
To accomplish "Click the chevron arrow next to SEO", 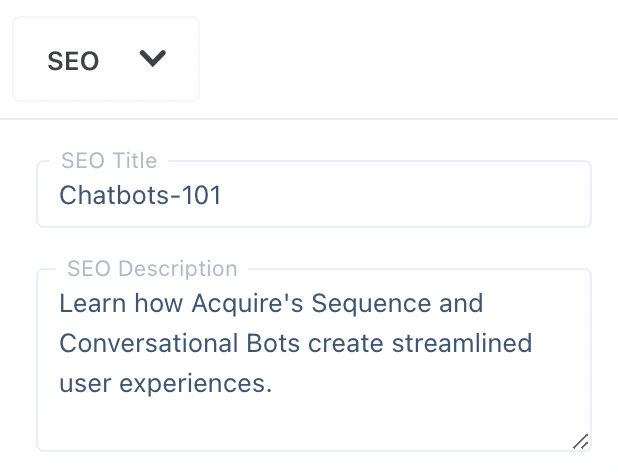I will point(153,59).
